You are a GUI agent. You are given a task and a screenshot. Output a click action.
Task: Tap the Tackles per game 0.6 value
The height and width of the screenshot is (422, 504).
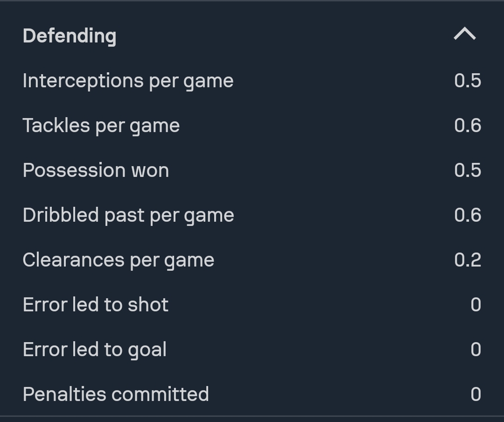pos(468,126)
